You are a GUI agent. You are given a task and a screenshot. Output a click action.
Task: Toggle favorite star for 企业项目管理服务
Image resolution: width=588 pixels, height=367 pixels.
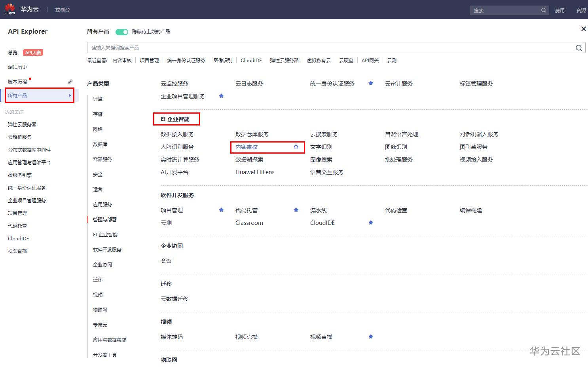[x=221, y=96]
